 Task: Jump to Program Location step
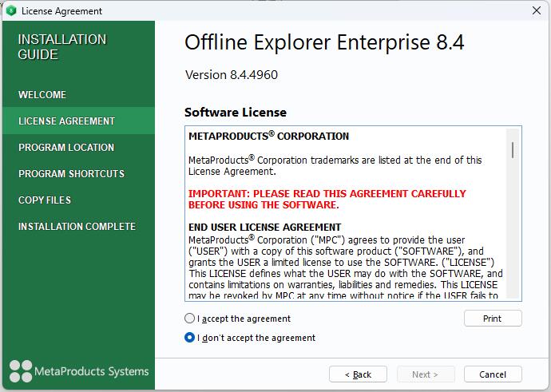[x=66, y=148]
